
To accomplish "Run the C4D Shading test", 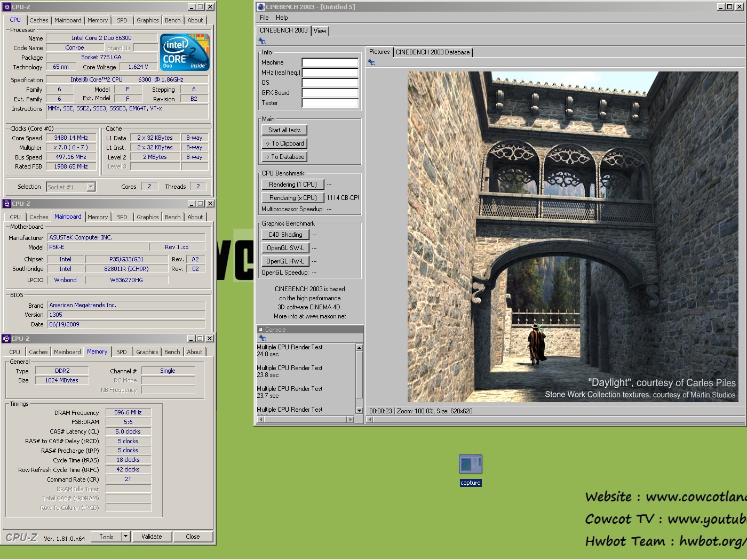I will 285,235.
